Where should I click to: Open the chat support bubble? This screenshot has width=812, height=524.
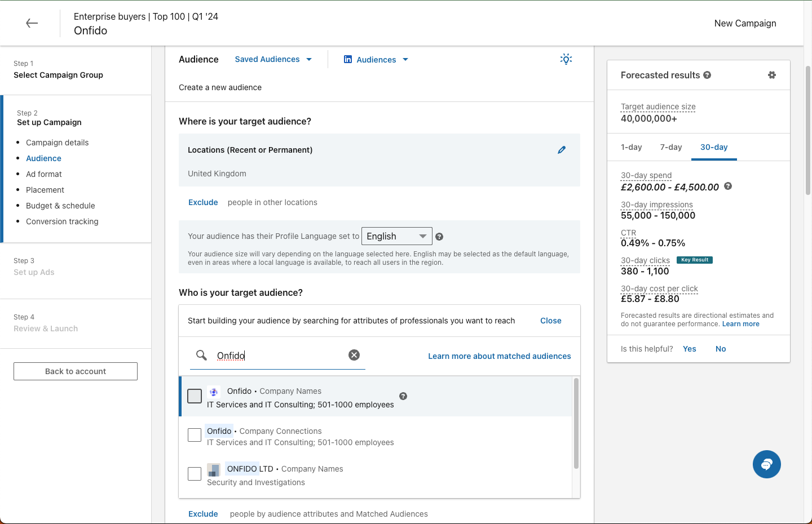766,464
